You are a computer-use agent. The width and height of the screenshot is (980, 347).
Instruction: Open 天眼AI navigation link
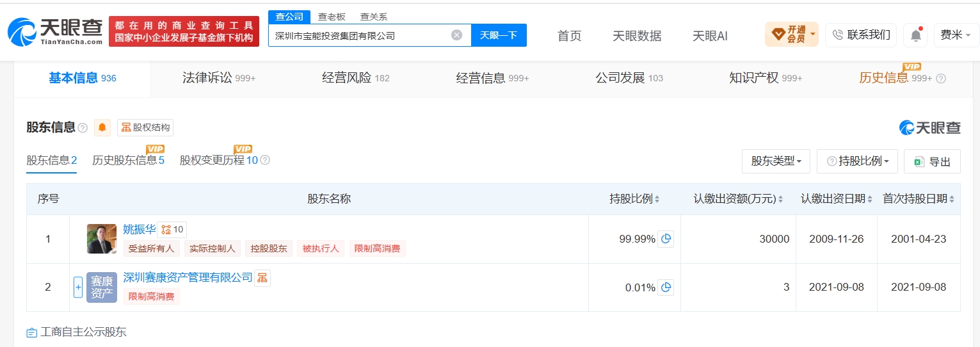(x=710, y=36)
